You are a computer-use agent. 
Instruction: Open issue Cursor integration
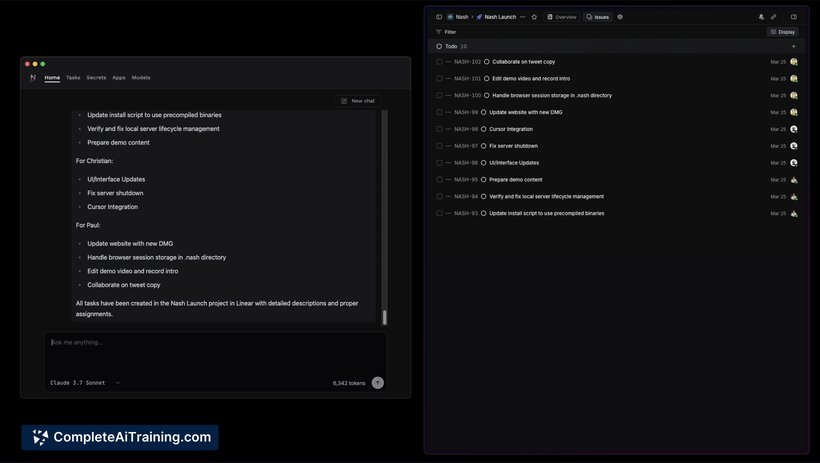[x=511, y=129]
